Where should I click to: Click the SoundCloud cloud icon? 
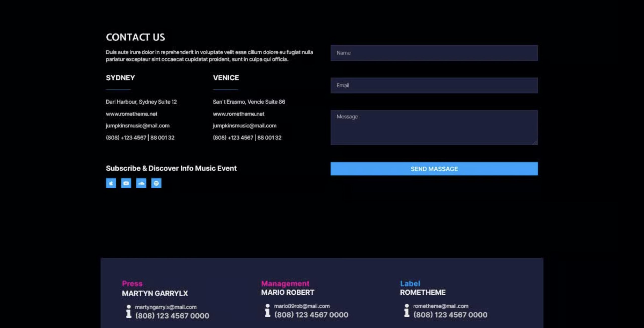pyautogui.click(x=141, y=183)
